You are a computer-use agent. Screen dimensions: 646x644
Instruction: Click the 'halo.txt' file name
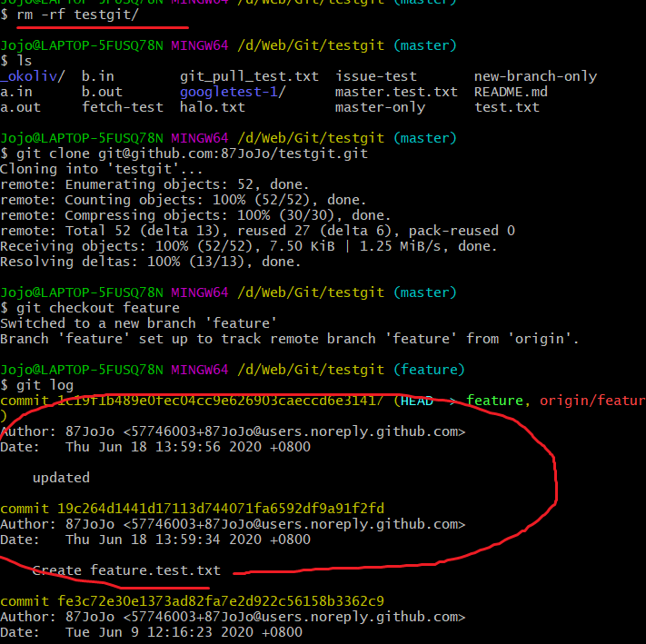point(213,107)
